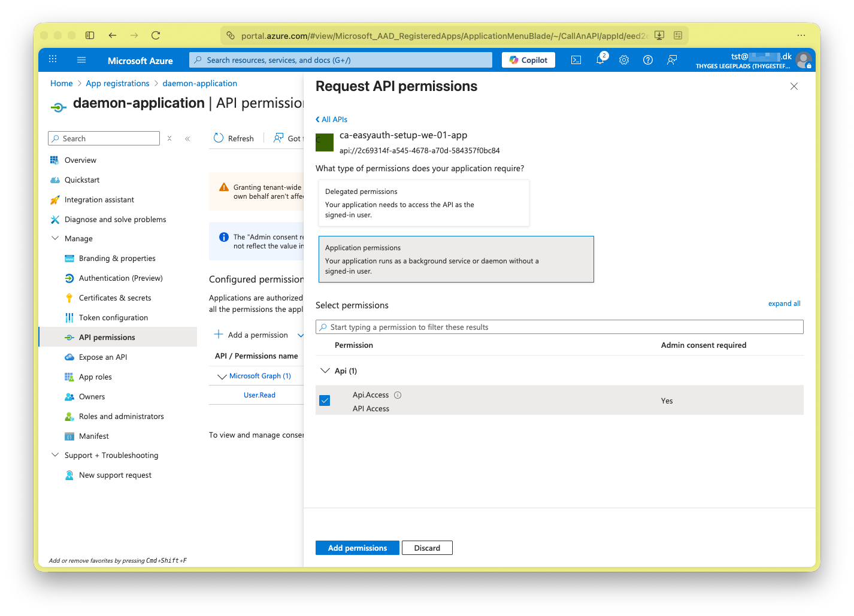Click the daemon-application breadcrumb
This screenshot has height=616, width=854.
point(200,83)
